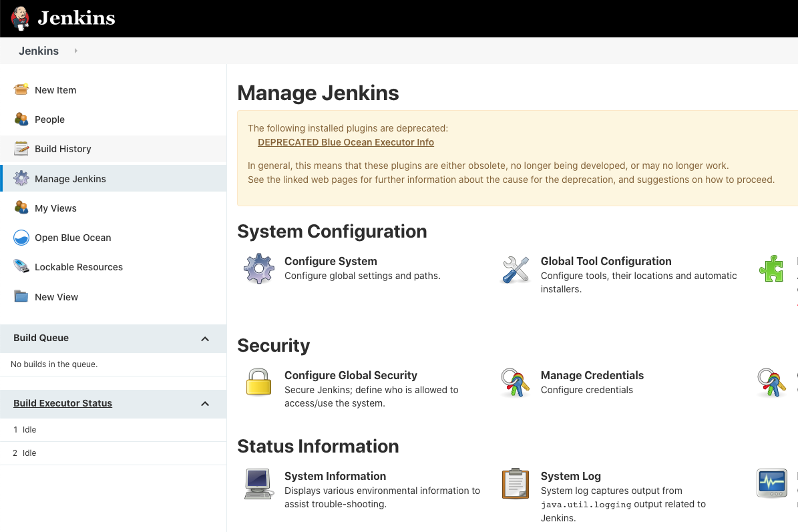Open New View sidebar link
Screen dimensions: 798x532
click(57, 297)
